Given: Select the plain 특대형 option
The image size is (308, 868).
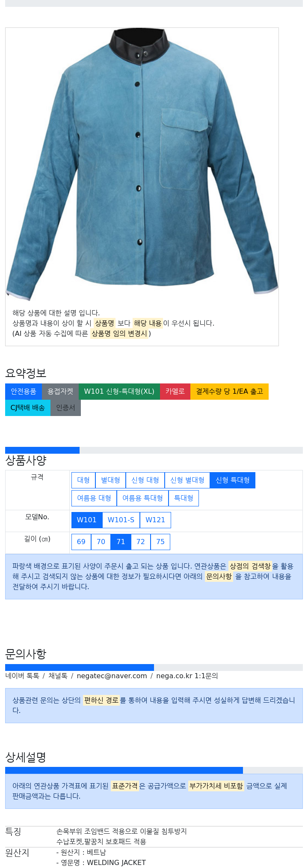Looking at the screenshot, I should 184,498.
